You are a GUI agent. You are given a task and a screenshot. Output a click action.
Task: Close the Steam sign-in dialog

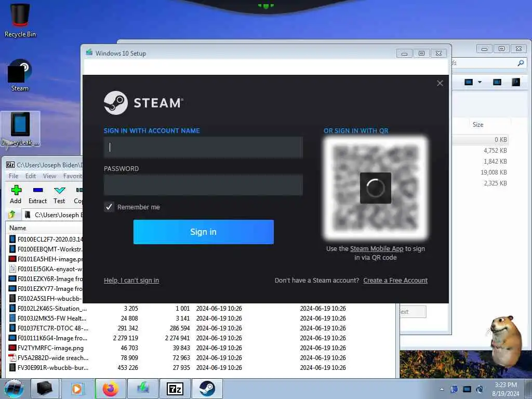click(440, 83)
